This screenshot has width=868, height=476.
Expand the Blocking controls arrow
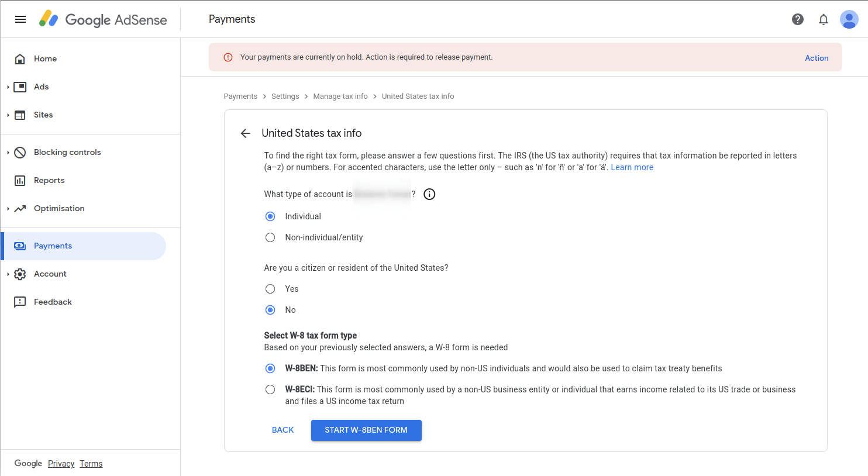pos(8,153)
